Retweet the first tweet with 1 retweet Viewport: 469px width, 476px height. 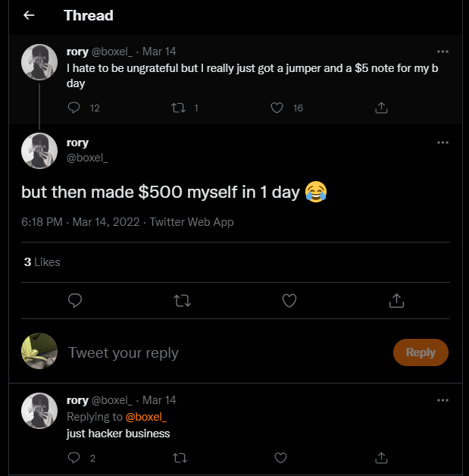tap(179, 108)
